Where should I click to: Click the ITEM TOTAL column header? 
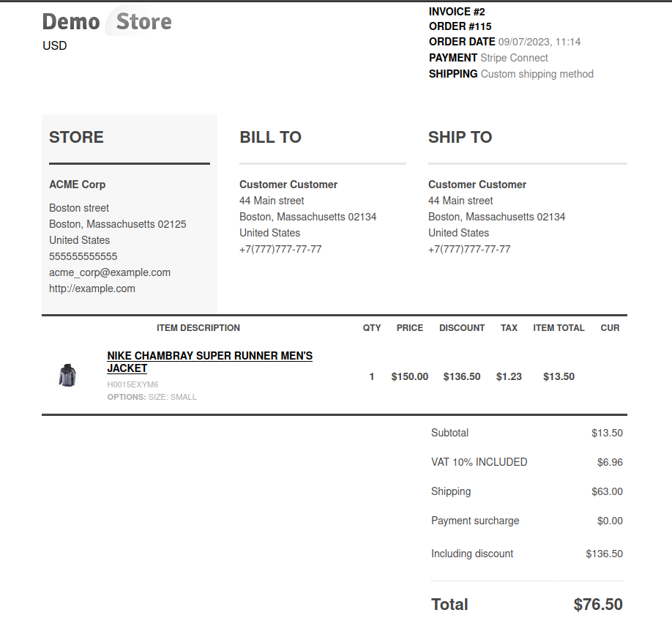click(x=559, y=328)
